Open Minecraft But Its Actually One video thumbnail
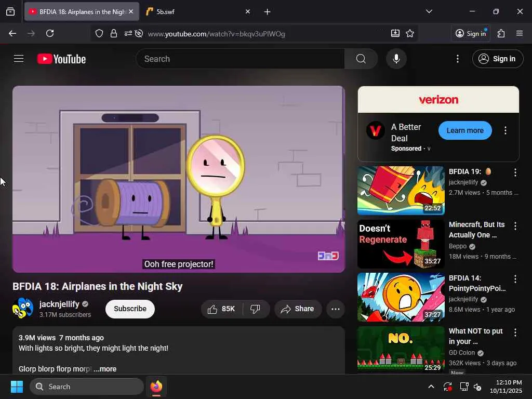This screenshot has height=399, width=532. click(x=401, y=244)
